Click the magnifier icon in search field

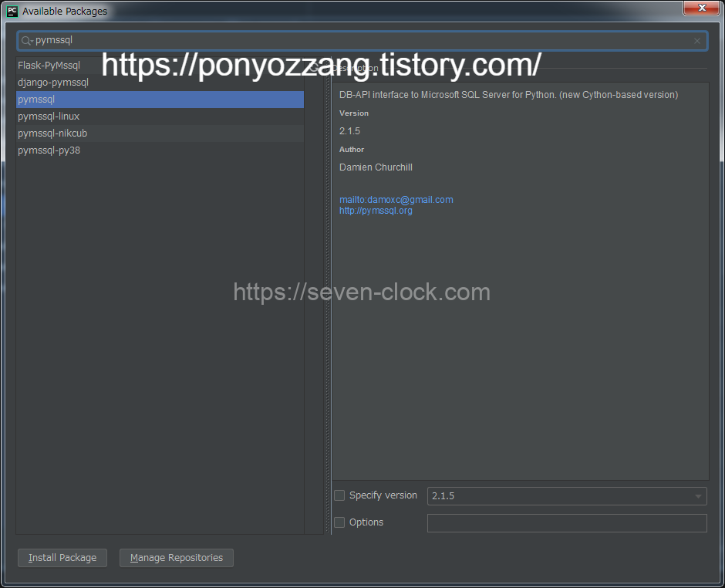(x=26, y=41)
